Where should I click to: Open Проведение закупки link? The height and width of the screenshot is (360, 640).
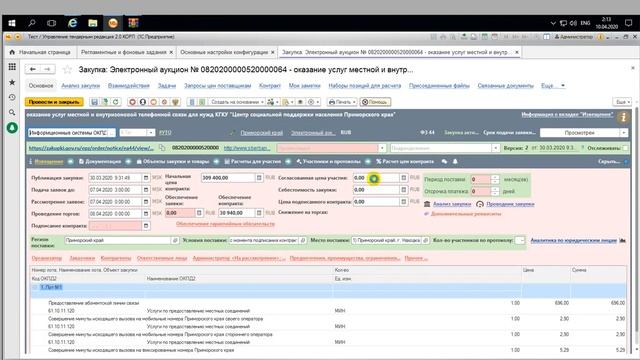(x=511, y=204)
